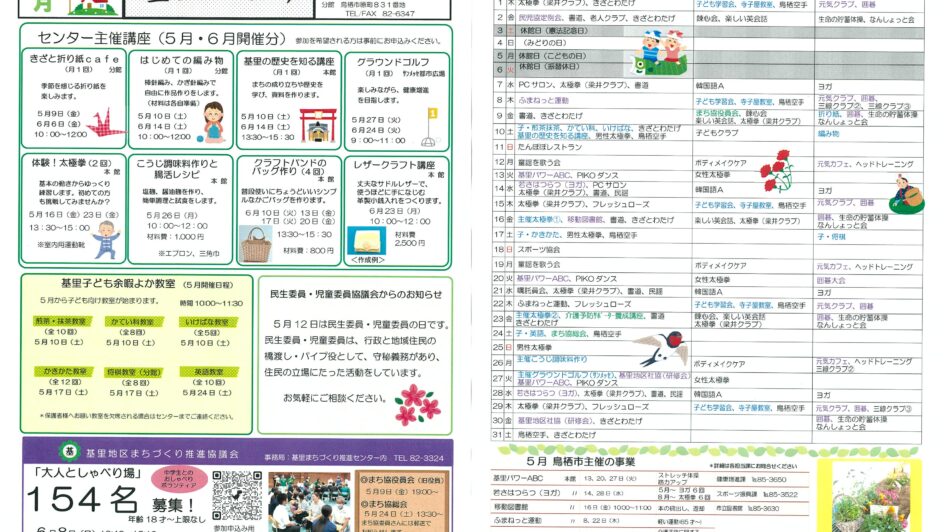Viewport: 946px width, 532px height.
Task: Click the knitting girl illustration
Action: pyautogui.click(x=212, y=122)
